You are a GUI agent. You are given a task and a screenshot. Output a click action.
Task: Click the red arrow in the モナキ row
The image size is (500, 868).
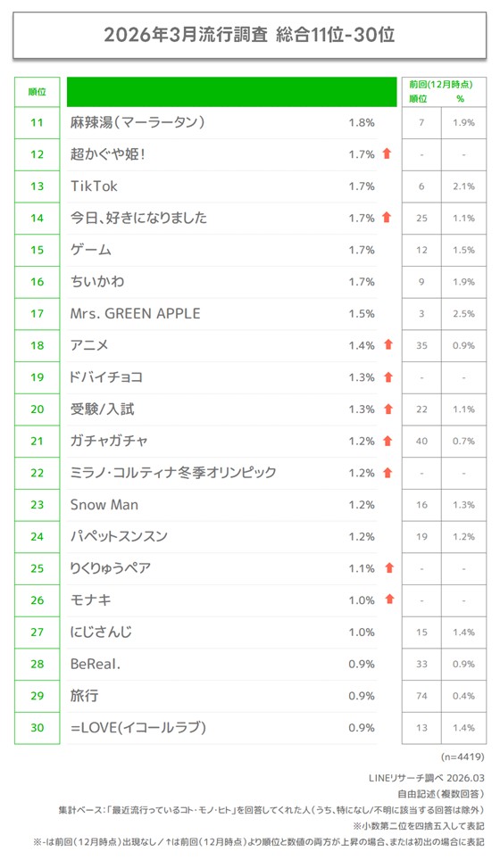[x=389, y=599]
